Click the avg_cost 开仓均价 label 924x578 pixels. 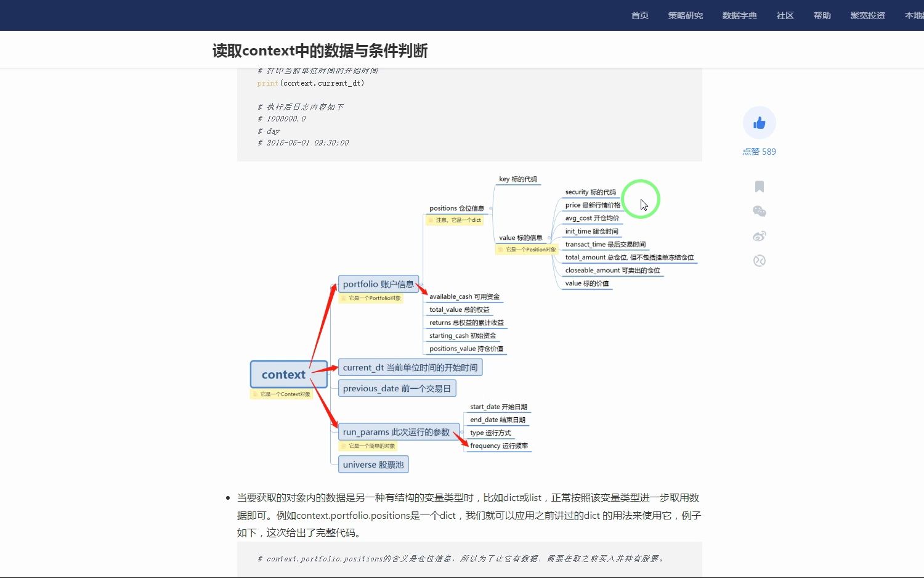point(592,218)
